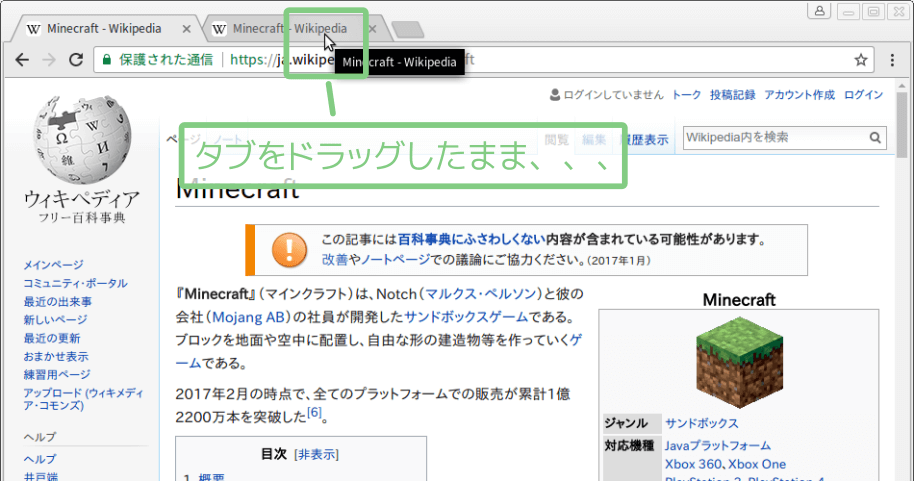Viewport: 914px width, 481px height.
Task: Open 百科事典にふさわしくない link in notice
Action: pyautogui.click(x=471, y=239)
